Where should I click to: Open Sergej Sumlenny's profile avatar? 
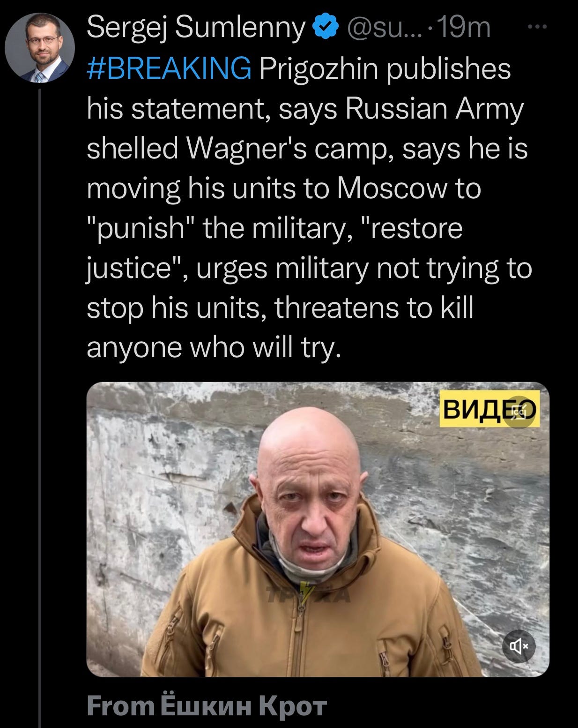[x=39, y=48]
